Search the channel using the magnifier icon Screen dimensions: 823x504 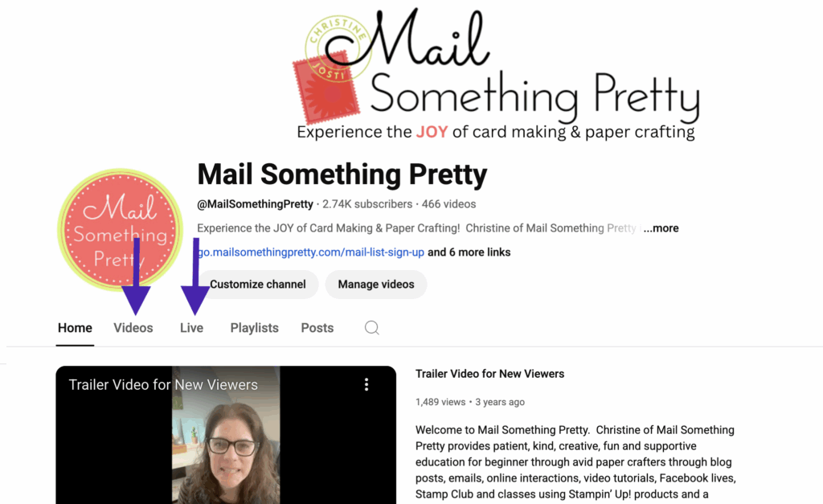[x=371, y=328]
